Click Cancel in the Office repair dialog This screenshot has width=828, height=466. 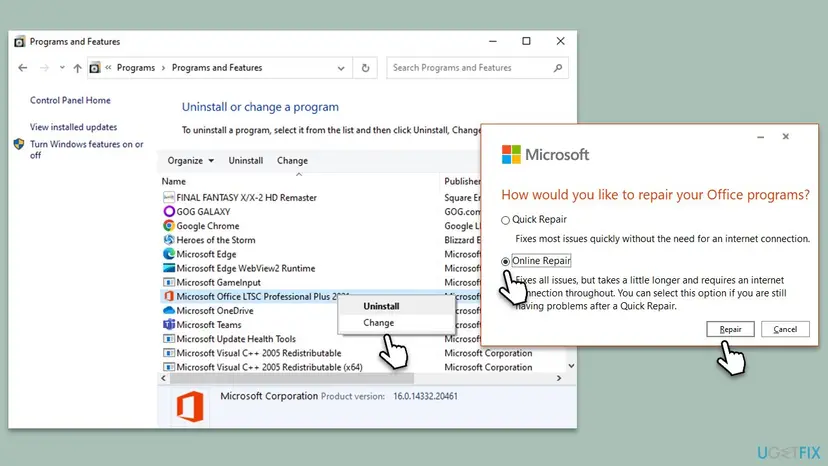[x=785, y=329]
